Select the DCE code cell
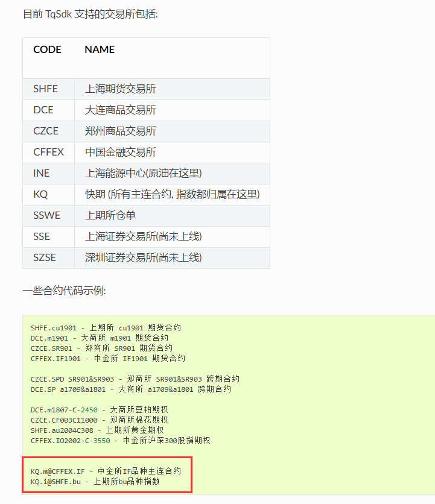 49,110
